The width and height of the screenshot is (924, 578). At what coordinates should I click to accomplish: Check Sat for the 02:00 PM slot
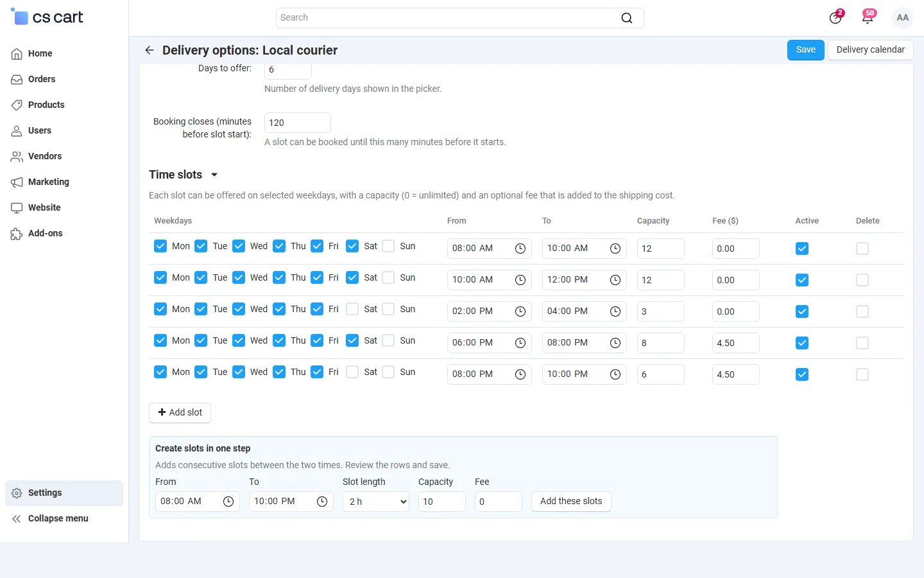(352, 309)
